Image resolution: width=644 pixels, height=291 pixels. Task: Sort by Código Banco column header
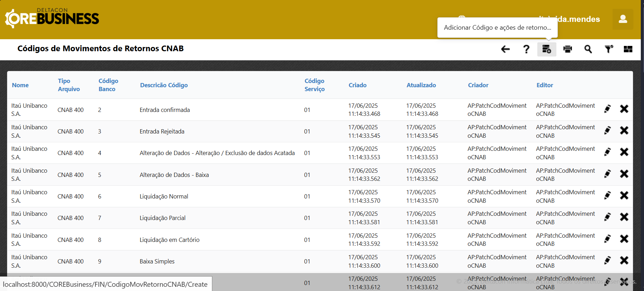[108, 85]
